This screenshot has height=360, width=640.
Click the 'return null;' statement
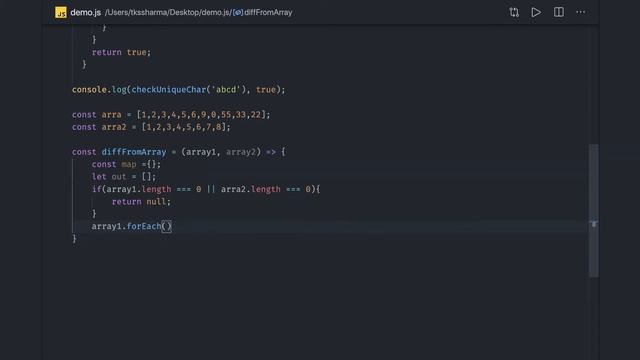point(141,202)
